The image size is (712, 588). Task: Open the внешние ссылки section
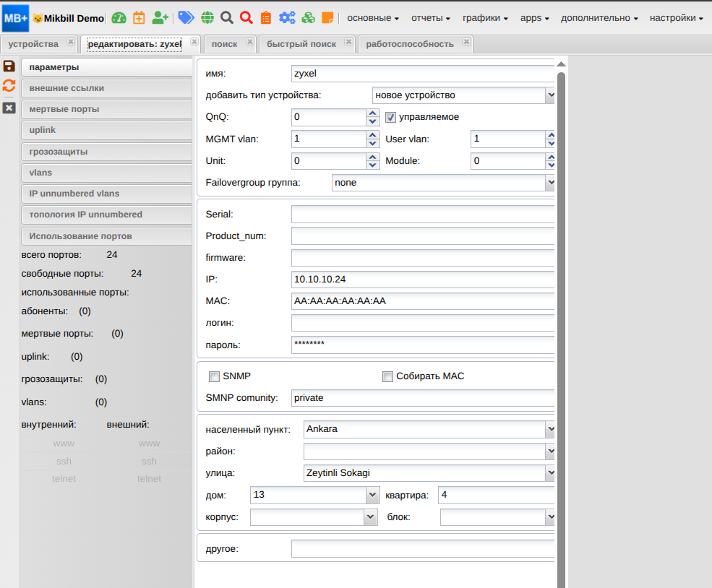[107, 88]
